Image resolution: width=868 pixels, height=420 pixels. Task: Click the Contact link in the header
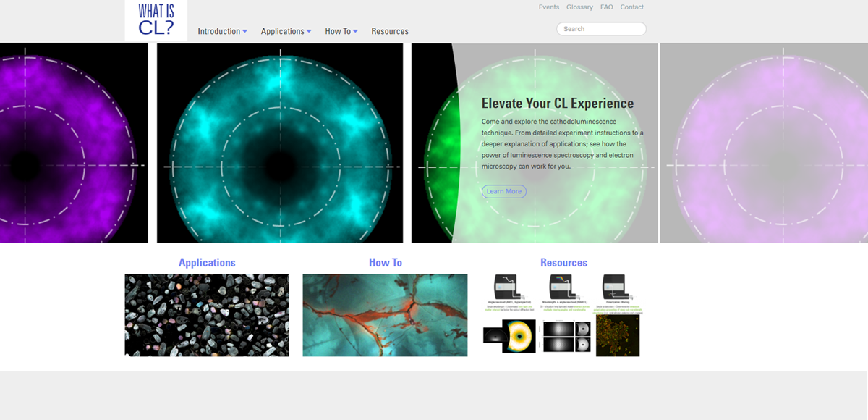coord(631,7)
